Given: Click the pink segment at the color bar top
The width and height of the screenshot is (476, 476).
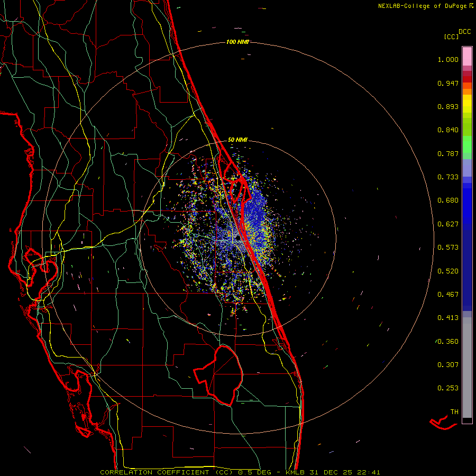Looking at the screenshot, I should coord(467,57).
